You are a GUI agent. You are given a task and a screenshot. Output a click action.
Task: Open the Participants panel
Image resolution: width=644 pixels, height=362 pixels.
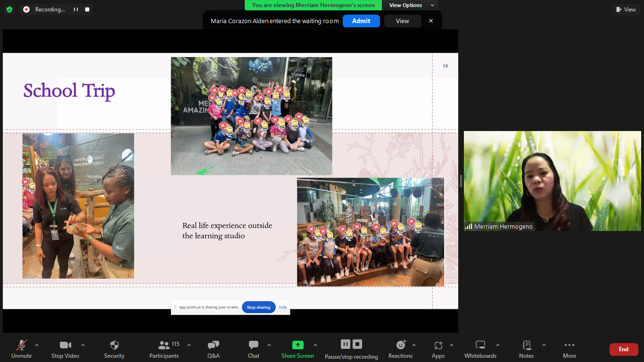164,349
